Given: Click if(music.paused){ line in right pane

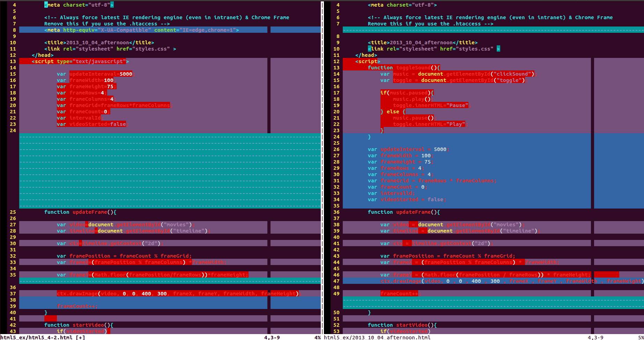Looking at the screenshot, I should tap(407, 93).
